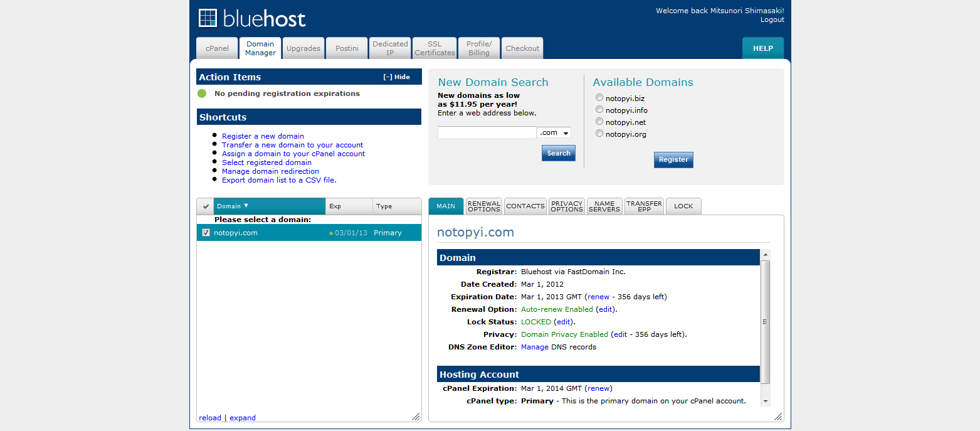Open Transfer a new domain to your account

click(292, 145)
